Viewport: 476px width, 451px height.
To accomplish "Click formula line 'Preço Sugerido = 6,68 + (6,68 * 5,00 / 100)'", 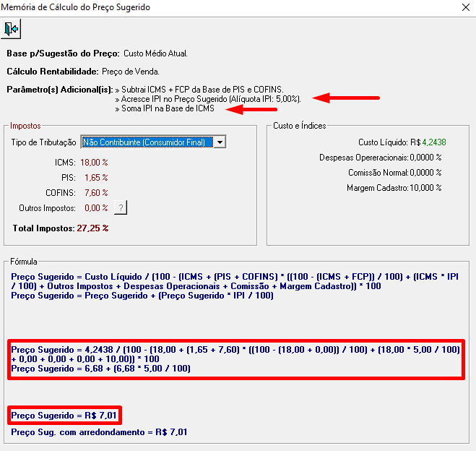I will [101, 369].
